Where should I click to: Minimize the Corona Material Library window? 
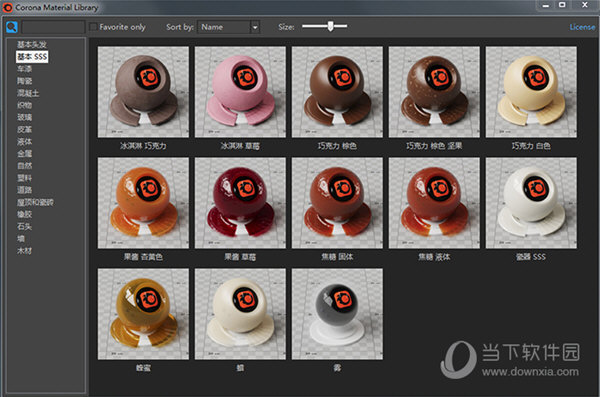point(546,5)
